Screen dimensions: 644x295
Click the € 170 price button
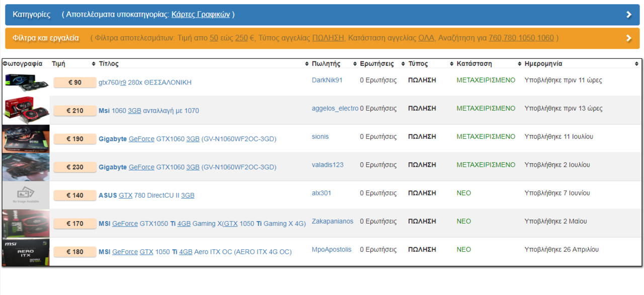pyautogui.click(x=74, y=224)
